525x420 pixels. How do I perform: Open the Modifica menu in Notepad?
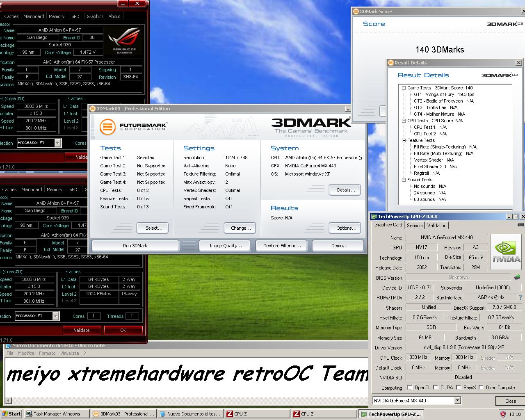coord(26,353)
